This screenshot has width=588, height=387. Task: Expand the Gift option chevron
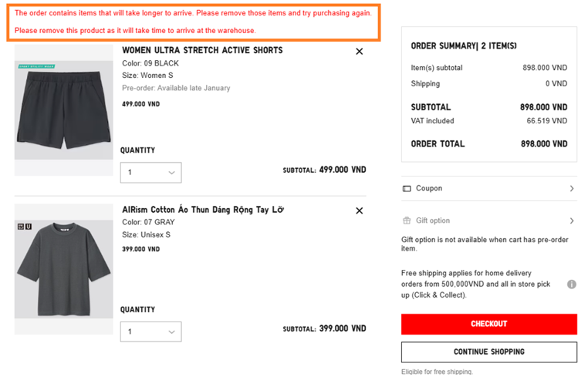click(571, 221)
